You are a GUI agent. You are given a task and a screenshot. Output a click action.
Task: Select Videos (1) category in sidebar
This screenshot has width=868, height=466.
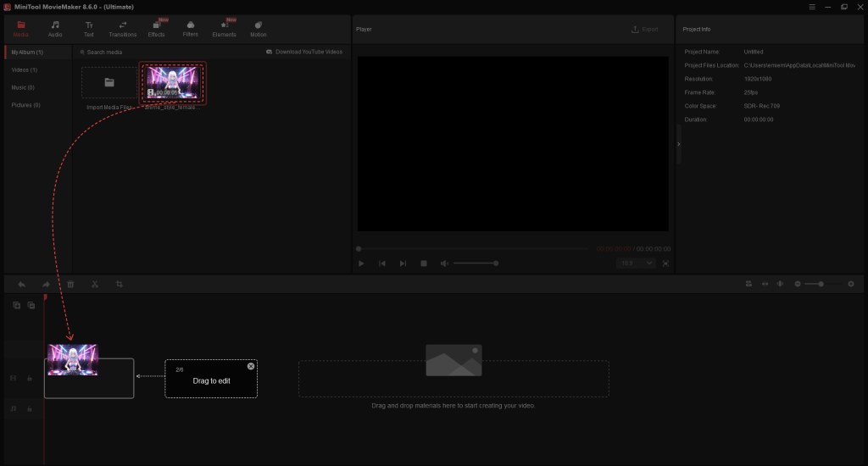coord(24,69)
